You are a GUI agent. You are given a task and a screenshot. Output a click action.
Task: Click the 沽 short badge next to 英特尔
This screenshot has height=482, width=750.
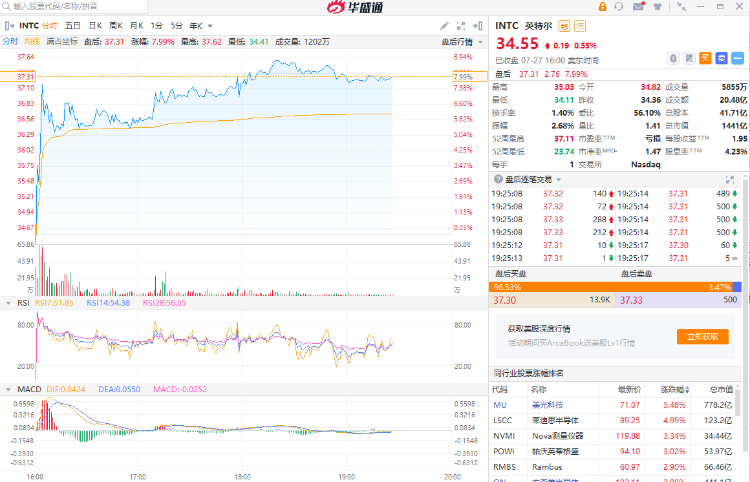580,26
